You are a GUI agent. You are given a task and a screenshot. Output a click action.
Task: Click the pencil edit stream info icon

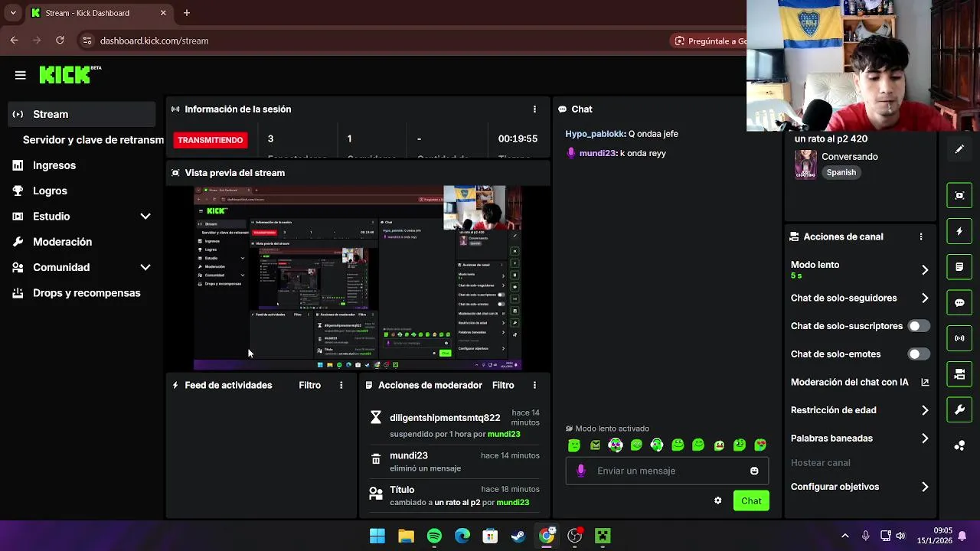(959, 149)
